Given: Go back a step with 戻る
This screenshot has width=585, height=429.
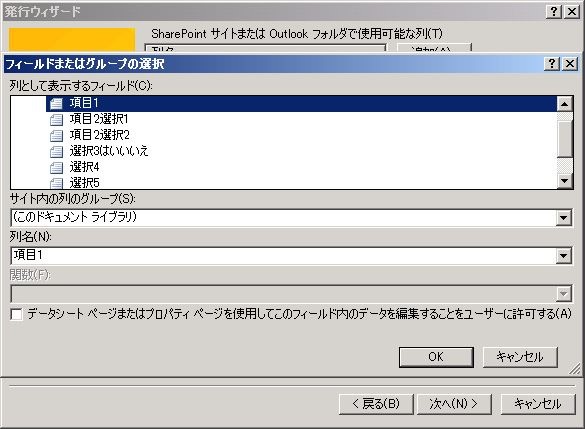Looking at the screenshot, I should [x=376, y=404].
